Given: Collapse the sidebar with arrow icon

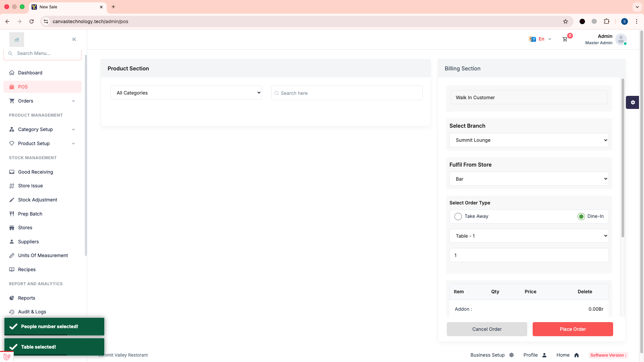Looking at the screenshot, I should tap(74, 39).
